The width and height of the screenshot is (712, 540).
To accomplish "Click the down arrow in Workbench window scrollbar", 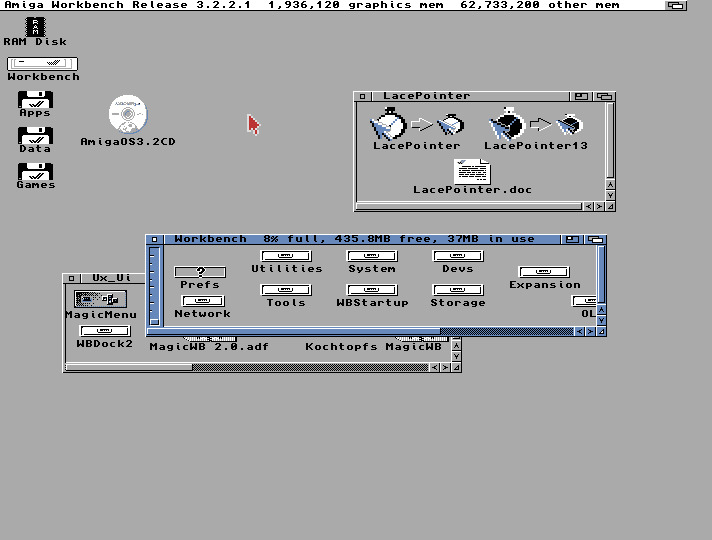I will pyautogui.click(x=601, y=320).
